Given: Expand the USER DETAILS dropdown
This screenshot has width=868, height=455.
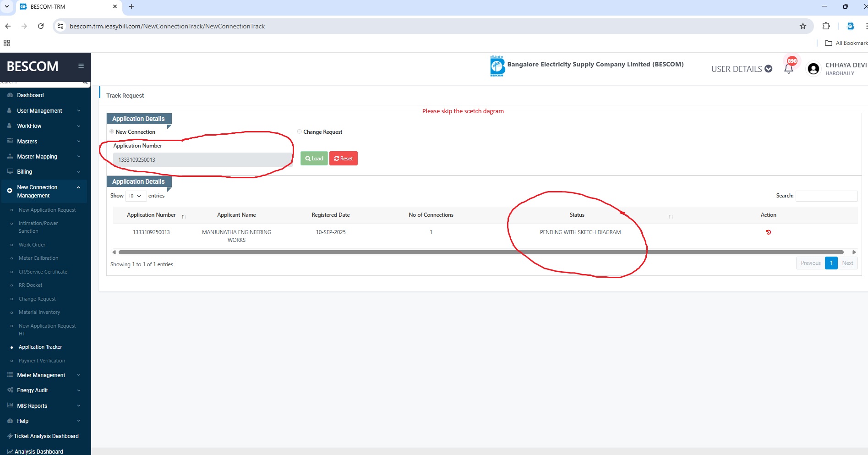Looking at the screenshot, I should coord(742,69).
